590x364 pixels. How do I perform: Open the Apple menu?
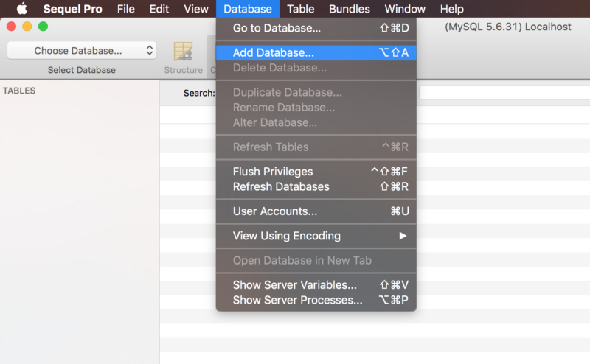pyautogui.click(x=22, y=9)
